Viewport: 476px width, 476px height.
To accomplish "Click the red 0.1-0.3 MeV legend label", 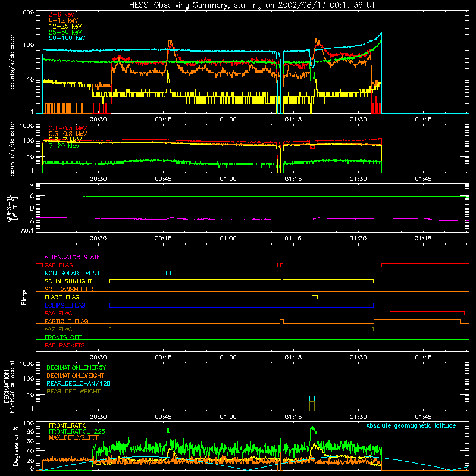I will pos(68,128).
